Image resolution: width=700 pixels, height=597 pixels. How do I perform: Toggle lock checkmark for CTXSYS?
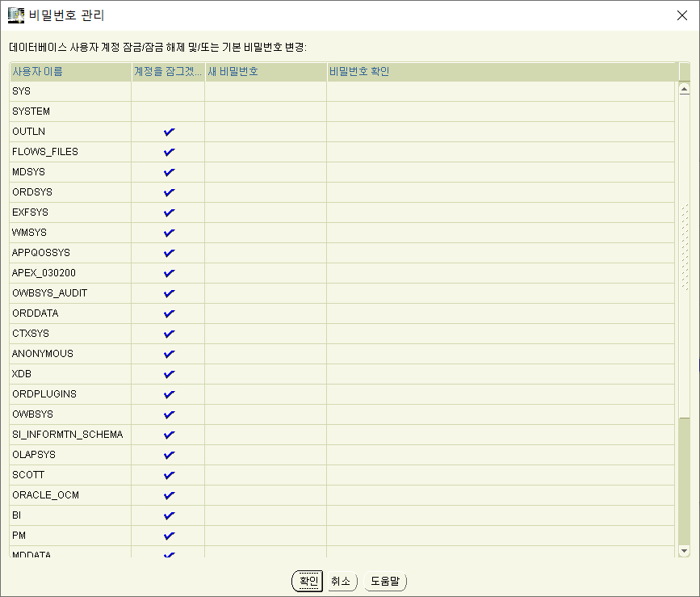click(169, 334)
